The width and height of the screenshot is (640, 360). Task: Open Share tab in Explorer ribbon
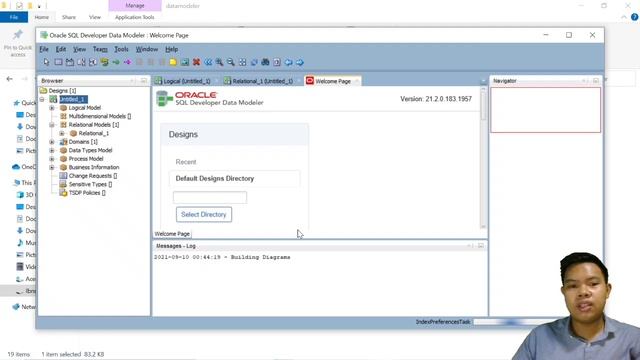click(x=69, y=17)
